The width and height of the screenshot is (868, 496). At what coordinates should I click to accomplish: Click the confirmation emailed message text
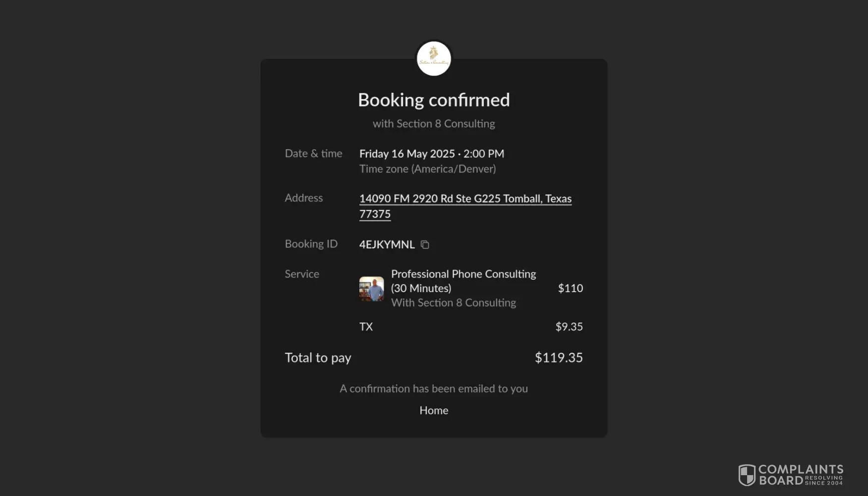[434, 389]
